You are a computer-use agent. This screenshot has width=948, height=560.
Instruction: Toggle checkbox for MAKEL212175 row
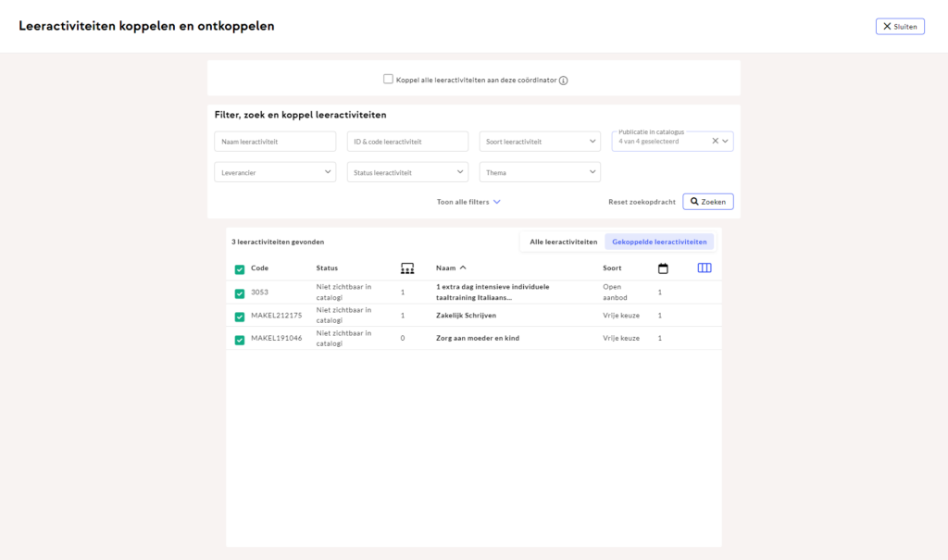tap(240, 317)
